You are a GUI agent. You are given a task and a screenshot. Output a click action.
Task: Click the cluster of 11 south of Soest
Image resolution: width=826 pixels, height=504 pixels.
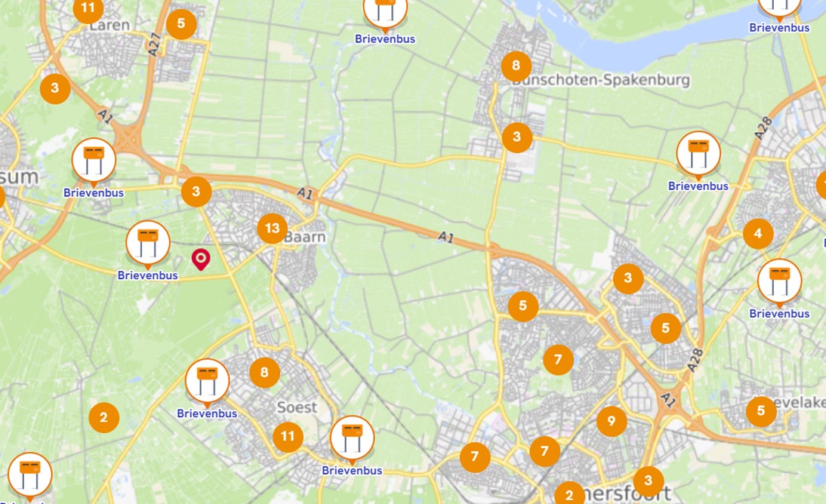[x=288, y=437]
